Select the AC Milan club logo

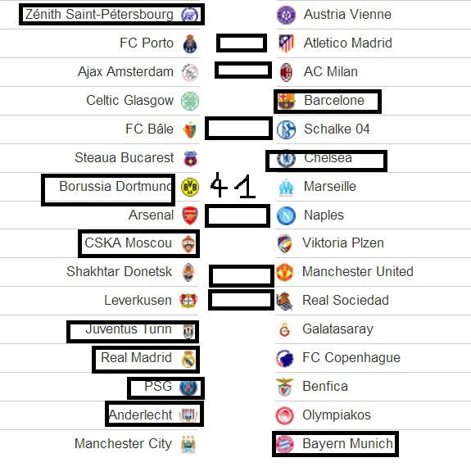point(286,72)
